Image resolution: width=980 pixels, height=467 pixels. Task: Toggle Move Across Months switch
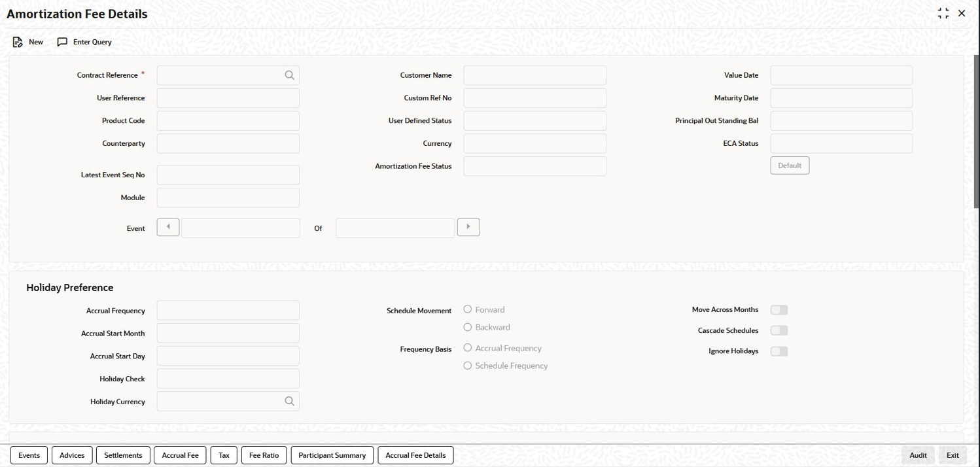[x=779, y=310]
